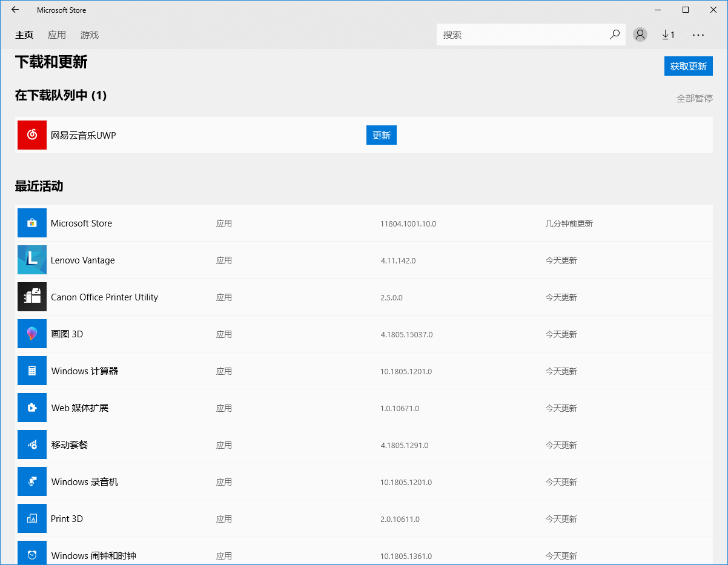Click the 获取更新 button

(689, 66)
